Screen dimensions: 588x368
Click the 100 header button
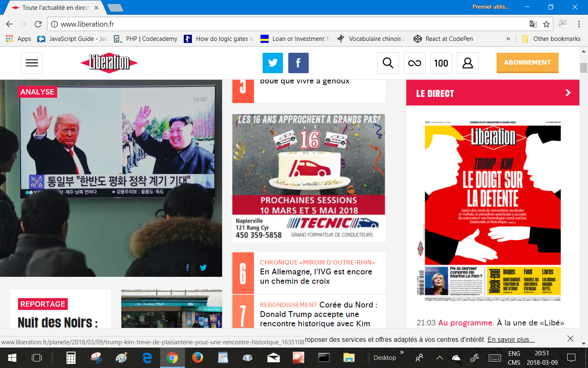coord(441,63)
